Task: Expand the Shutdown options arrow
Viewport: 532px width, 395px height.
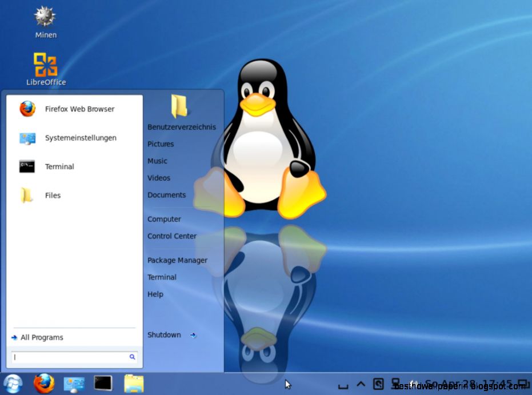Action: (x=193, y=336)
